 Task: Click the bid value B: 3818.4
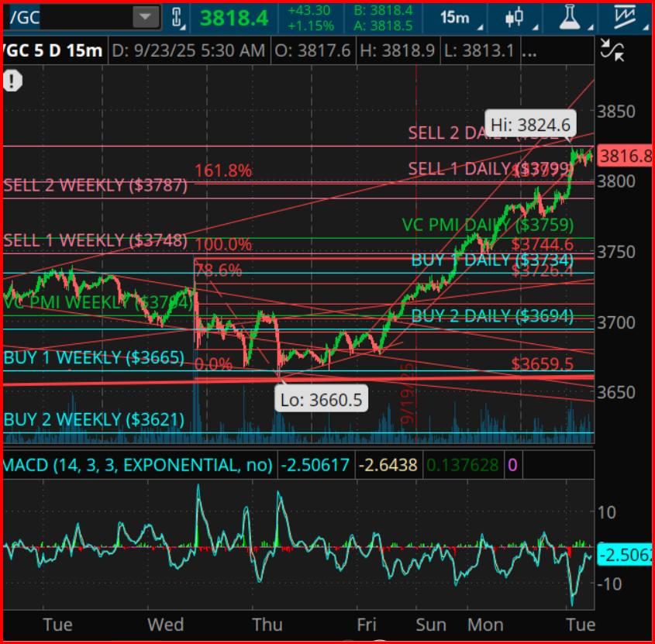click(x=383, y=10)
